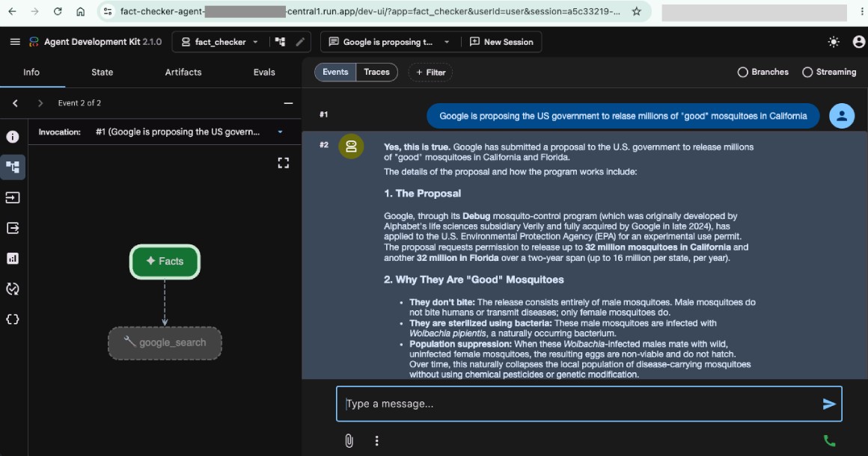The image size is (868, 456).
Task: Open the Evals tab
Action: [264, 73]
